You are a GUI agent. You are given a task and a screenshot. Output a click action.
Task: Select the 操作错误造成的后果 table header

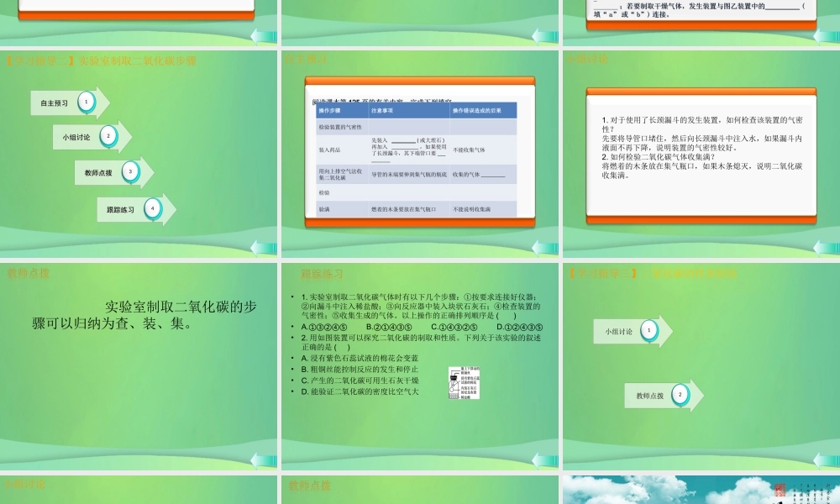pos(483,110)
